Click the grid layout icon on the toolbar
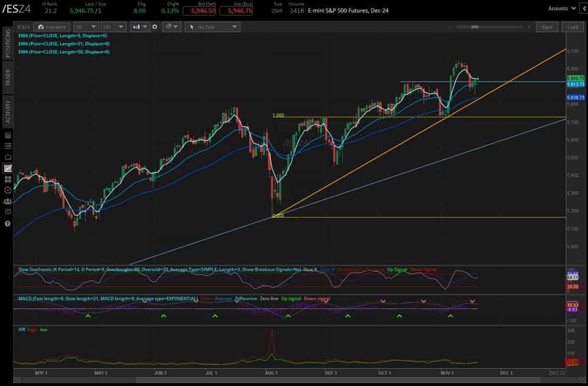 coord(167,26)
